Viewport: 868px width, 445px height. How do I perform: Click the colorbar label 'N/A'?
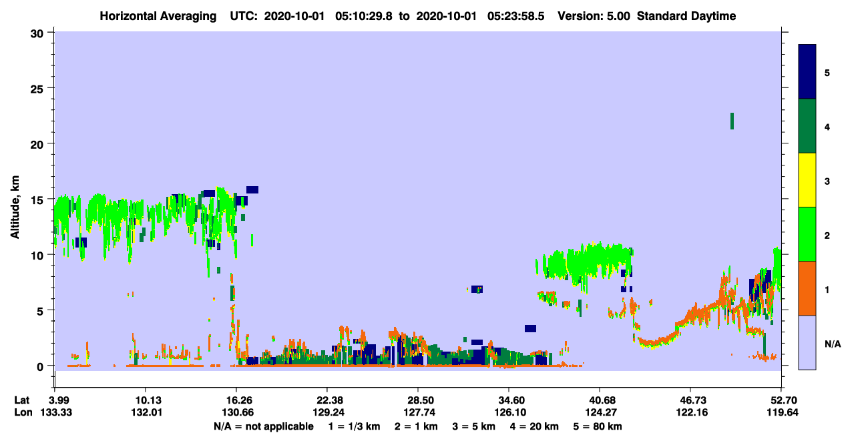[x=832, y=344]
